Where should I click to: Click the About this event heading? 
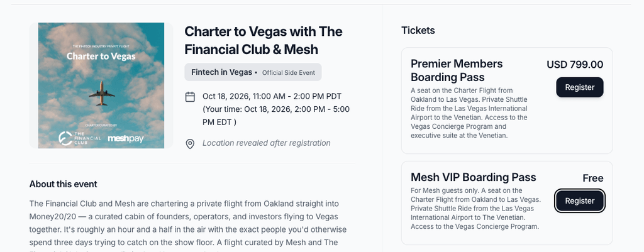[x=64, y=184]
